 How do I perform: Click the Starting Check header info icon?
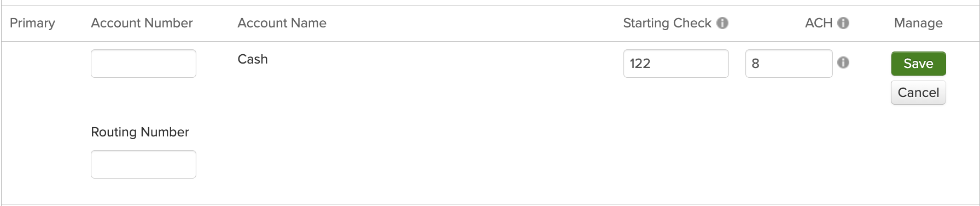pos(722,23)
